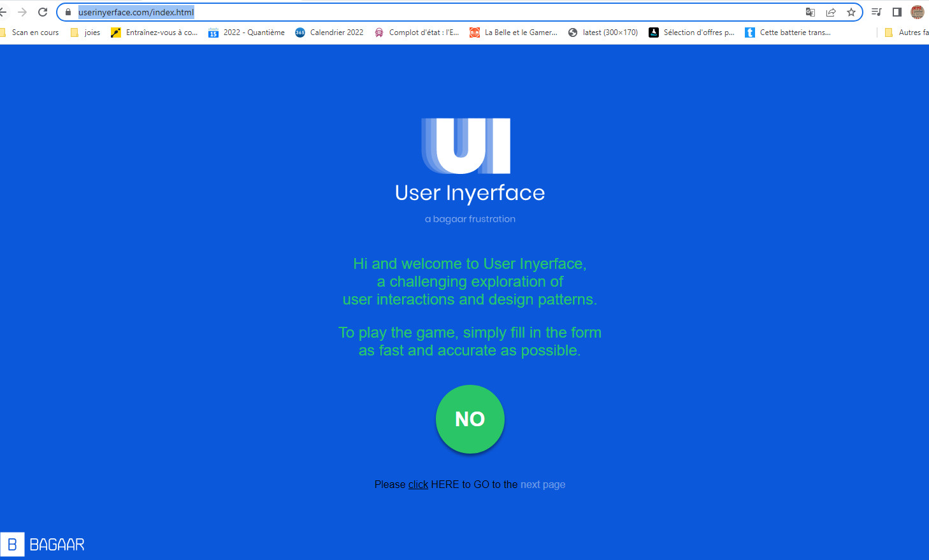
Task: Open the Complot d'état bookmark
Action: pos(417,32)
